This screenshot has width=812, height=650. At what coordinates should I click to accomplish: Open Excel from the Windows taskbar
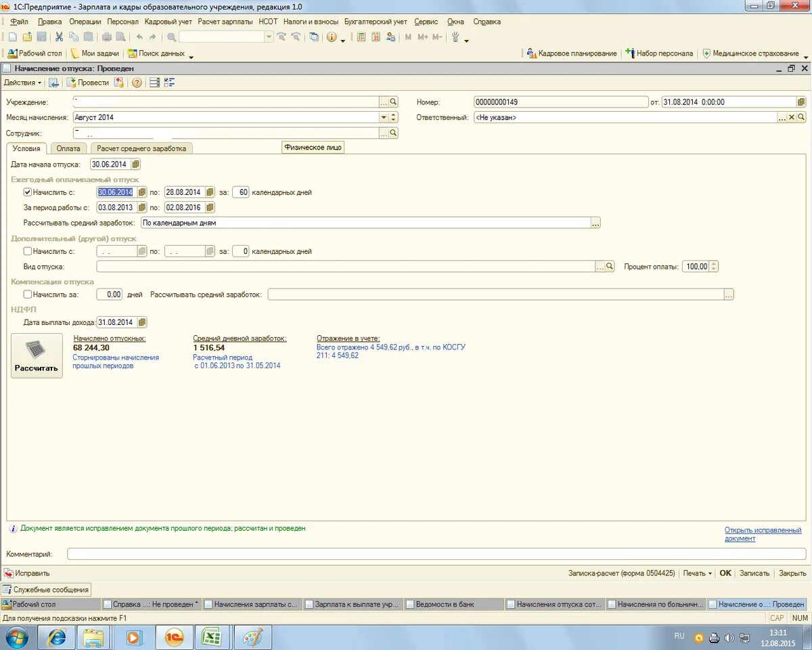point(213,637)
